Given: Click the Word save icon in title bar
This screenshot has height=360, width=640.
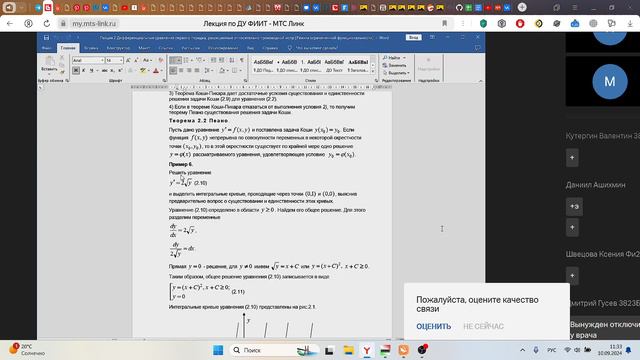Looking at the screenshot, I should pyautogui.click(x=46, y=38).
